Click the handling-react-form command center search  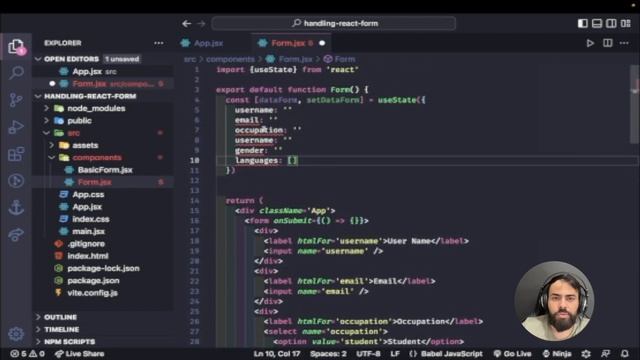point(333,23)
